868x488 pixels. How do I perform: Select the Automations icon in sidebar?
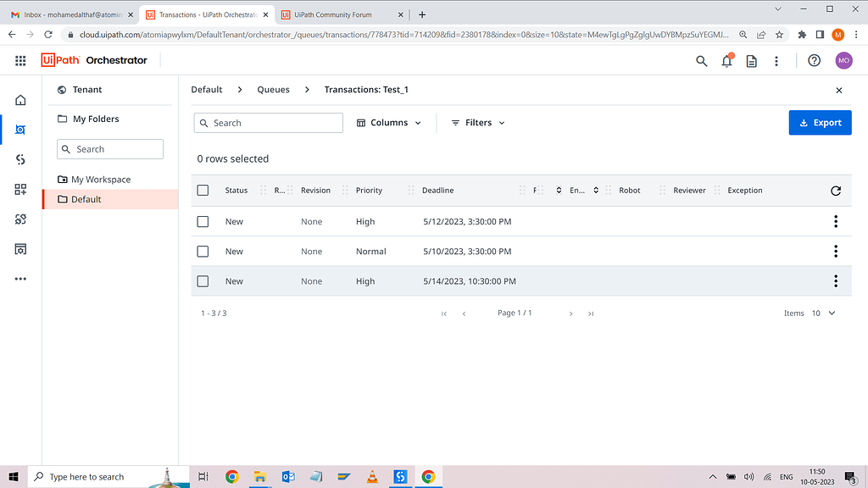[20, 129]
